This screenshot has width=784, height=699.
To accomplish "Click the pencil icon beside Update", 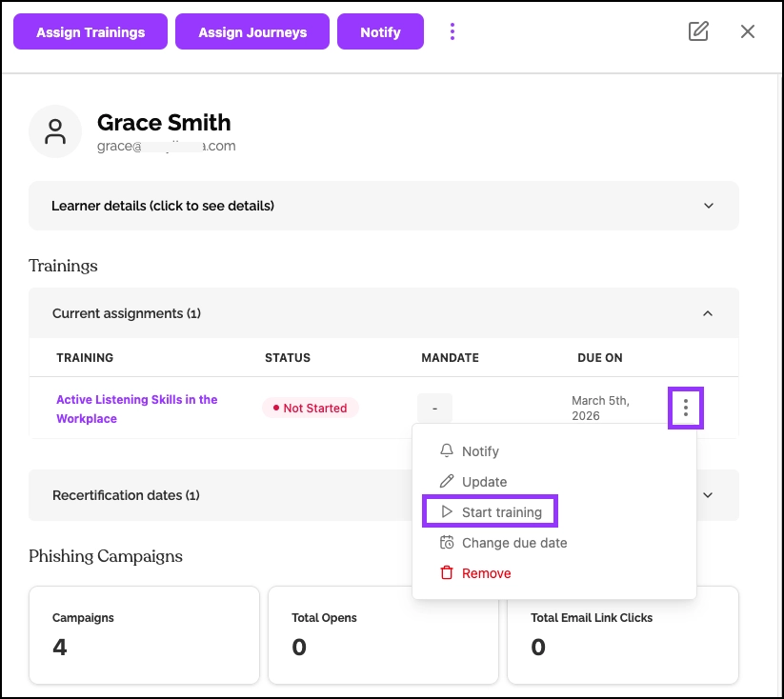I will click(x=447, y=482).
